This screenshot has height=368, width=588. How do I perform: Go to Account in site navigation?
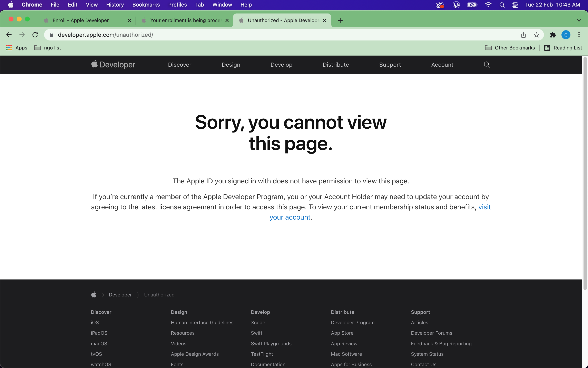442,64
